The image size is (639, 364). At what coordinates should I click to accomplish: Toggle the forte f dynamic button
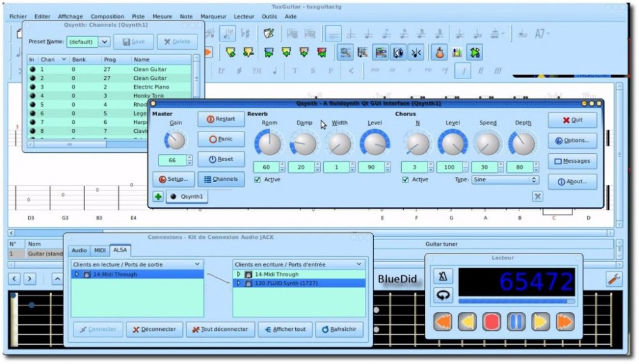pyautogui.click(x=463, y=70)
